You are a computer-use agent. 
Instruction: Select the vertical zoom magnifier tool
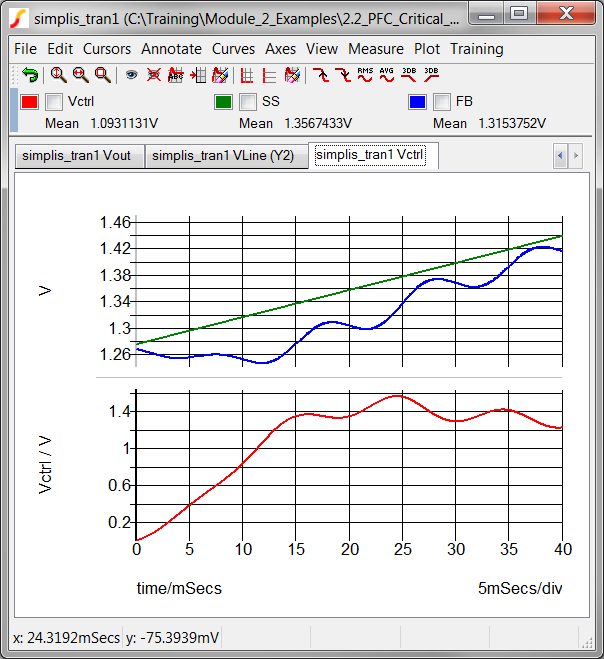58,75
